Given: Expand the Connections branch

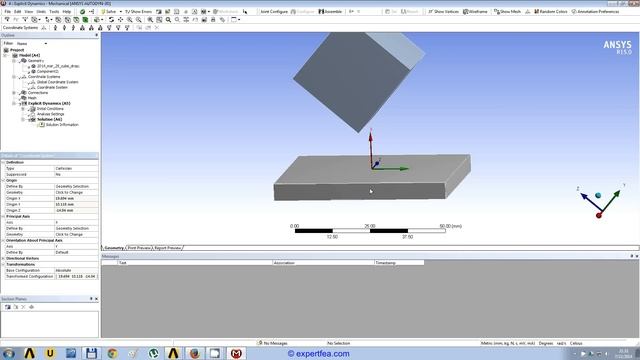Looking at the screenshot, I should [14, 93].
